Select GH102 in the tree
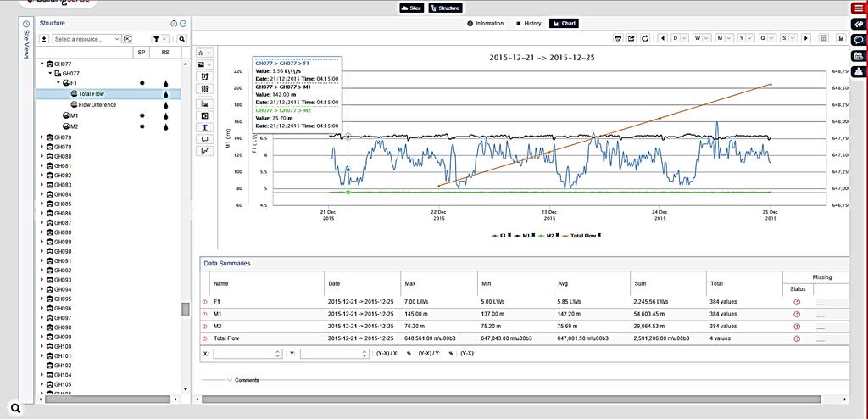The width and height of the screenshot is (868, 419). point(62,366)
